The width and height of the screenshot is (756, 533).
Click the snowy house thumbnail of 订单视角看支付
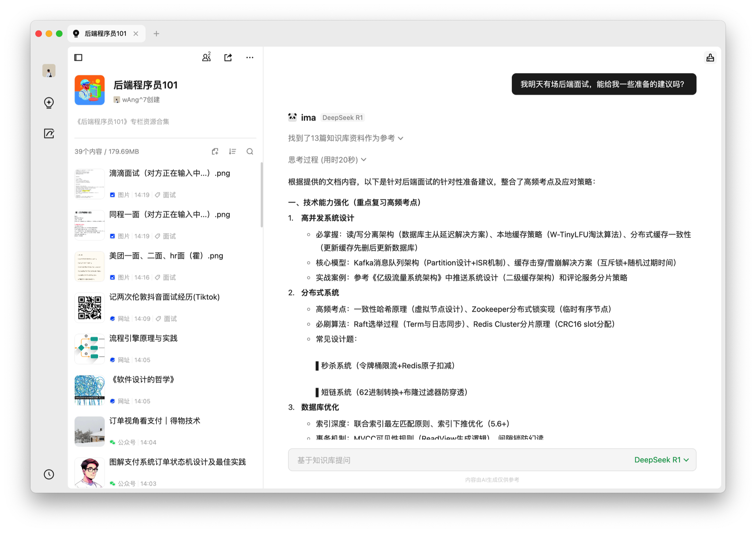click(x=90, y=431)
